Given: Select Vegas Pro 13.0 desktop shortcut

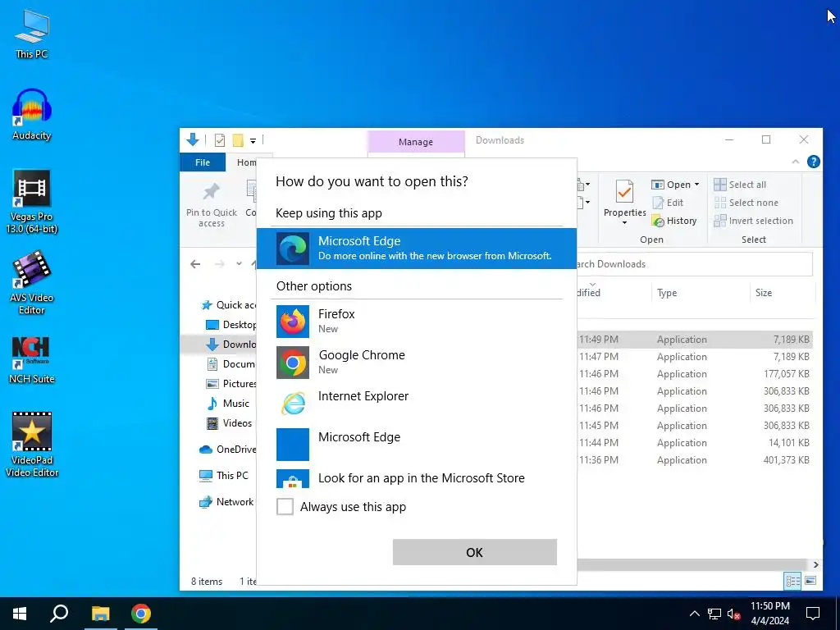Looking at the screenshot, I should [x=32, y=202].
